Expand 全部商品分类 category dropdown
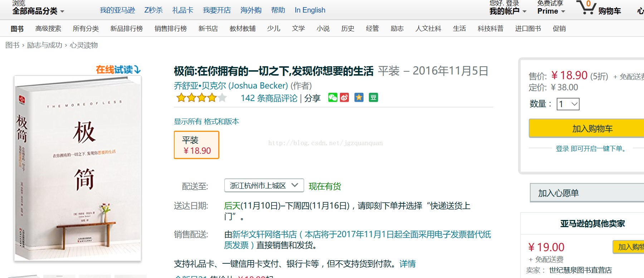Screen dimensions: 644x278 point(38,11)
